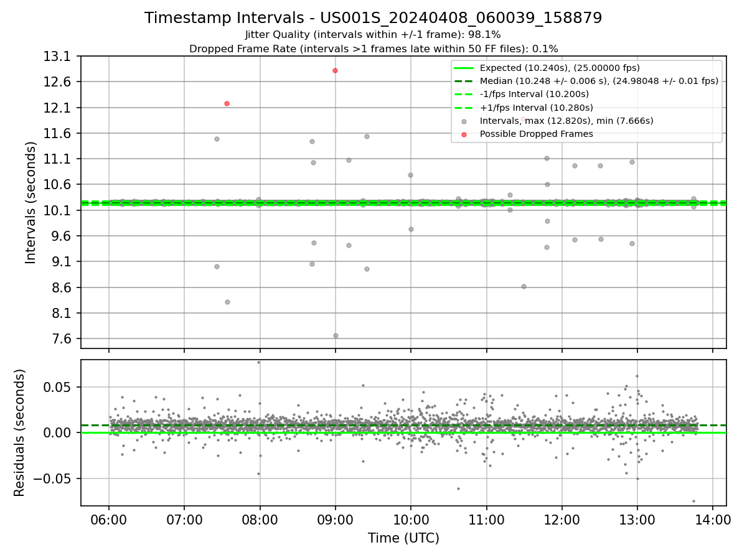Click the '12:00' x-axis tick label
Viewport: 747px width, 560px height.
click(x=561, y=519)
